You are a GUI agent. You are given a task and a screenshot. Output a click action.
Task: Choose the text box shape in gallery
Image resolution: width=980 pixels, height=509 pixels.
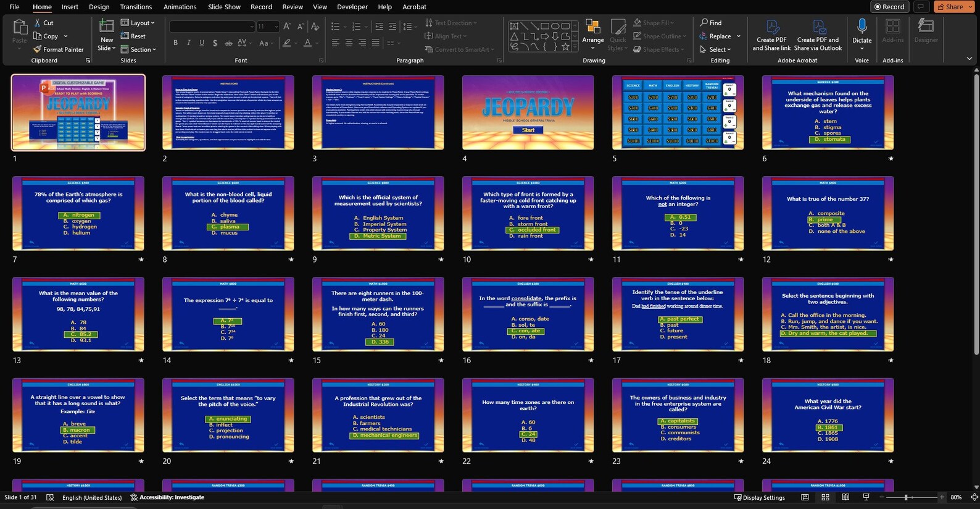514,27
